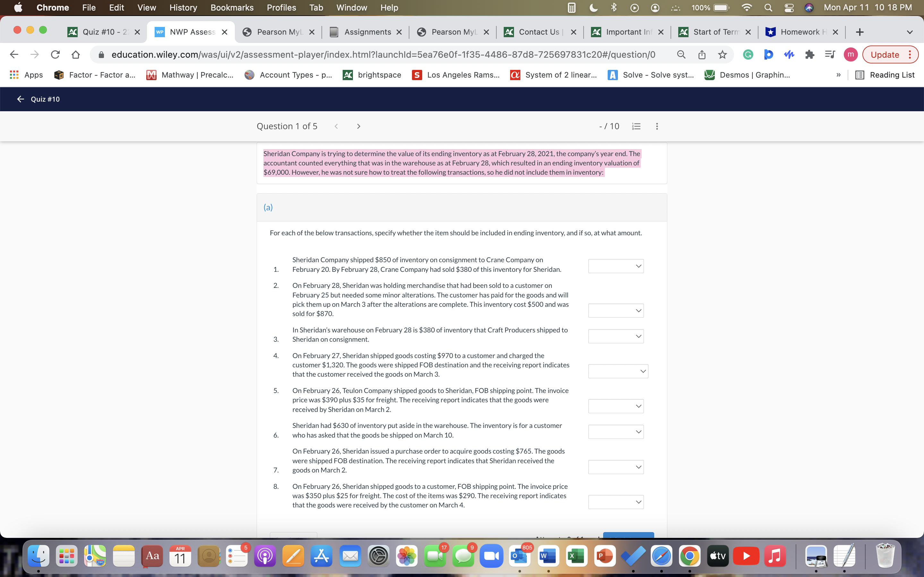Expand the tab overview chevron
The height and width of the screenshot is (577, 924).
coord(910,32)
